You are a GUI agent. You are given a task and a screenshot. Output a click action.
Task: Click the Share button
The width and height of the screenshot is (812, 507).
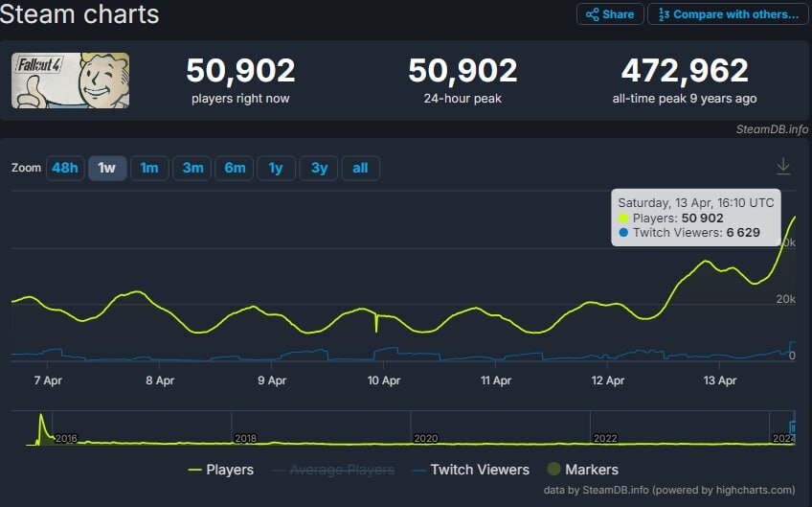610,14
